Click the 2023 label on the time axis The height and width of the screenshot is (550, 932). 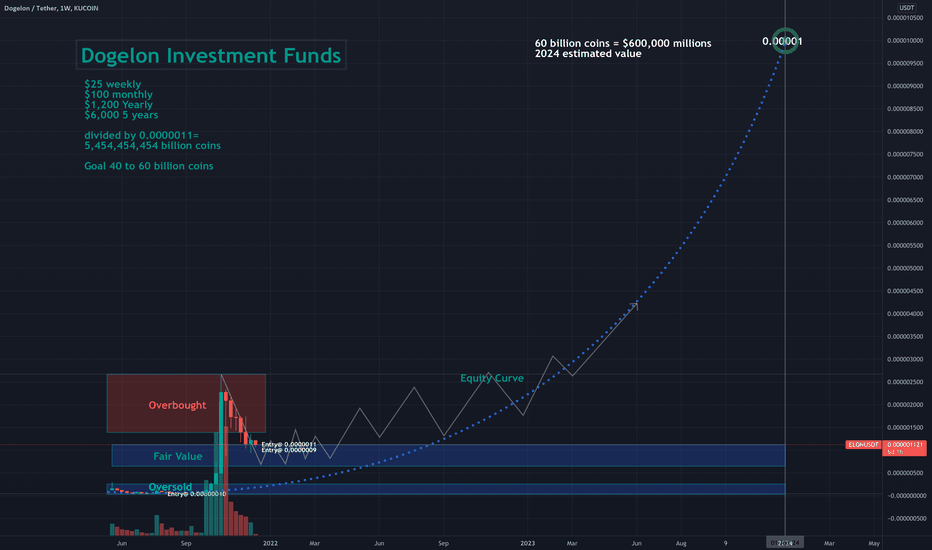pos(527,543)
